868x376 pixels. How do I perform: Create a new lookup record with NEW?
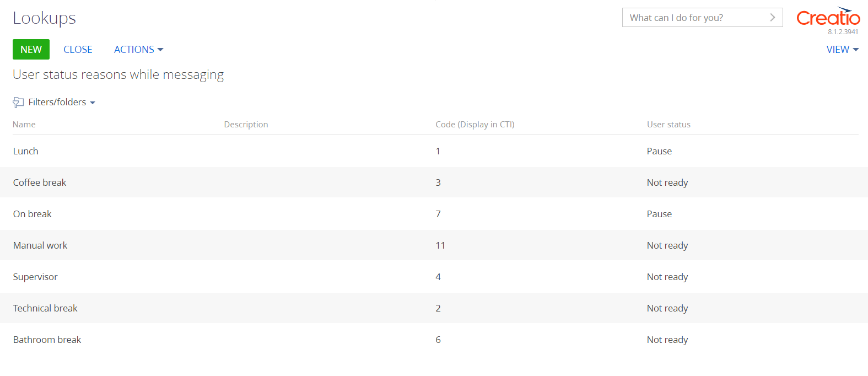(x=31, y=50)
